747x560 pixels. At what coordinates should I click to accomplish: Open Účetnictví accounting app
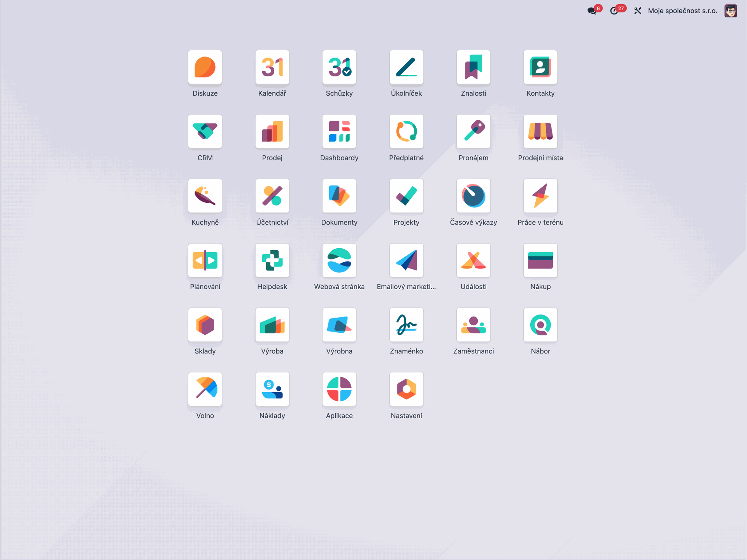272,196
